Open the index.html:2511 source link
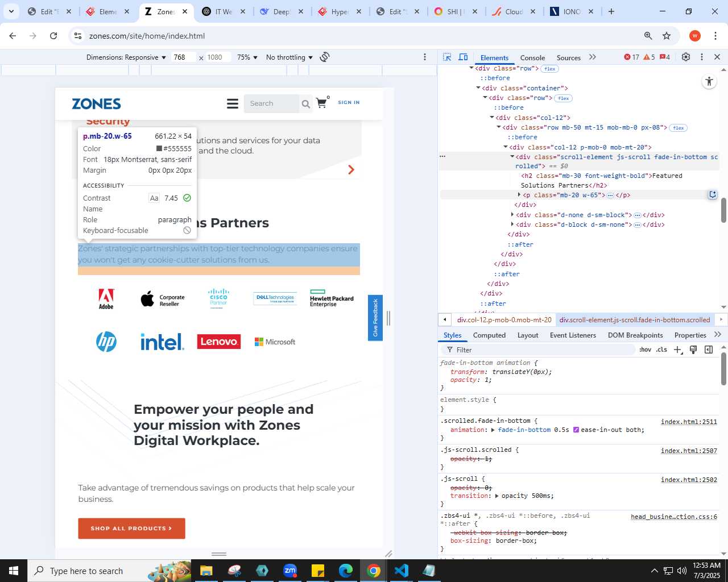This screenshot has width=728, height=582. point(689,422)
